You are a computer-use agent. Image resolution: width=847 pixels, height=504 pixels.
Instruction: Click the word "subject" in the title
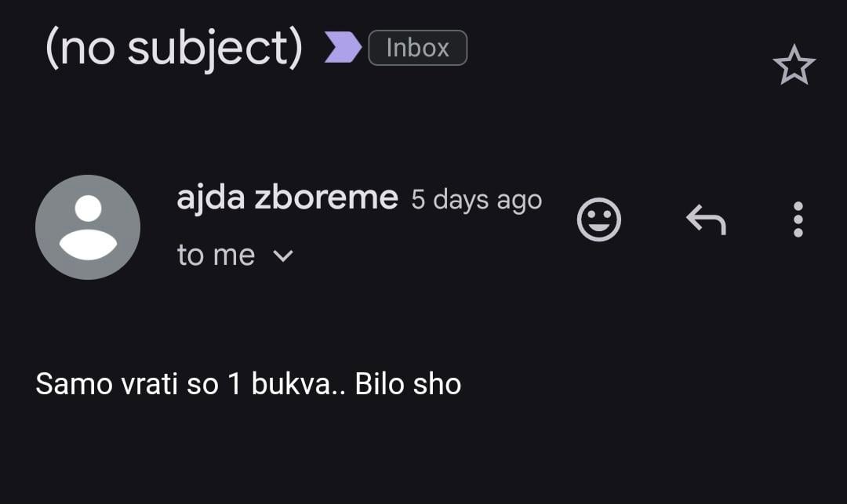click(x=214, y=49)
